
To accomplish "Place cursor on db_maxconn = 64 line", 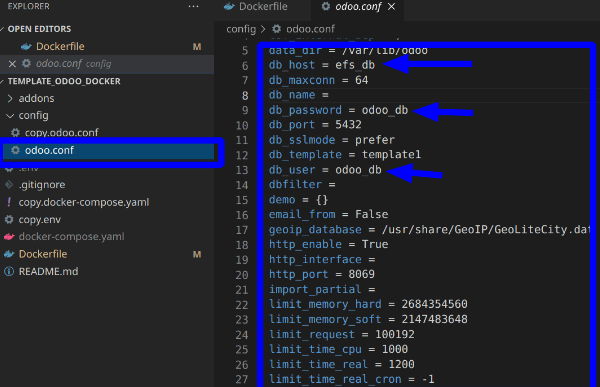I will pyautogui.click(x=318, y=80).
